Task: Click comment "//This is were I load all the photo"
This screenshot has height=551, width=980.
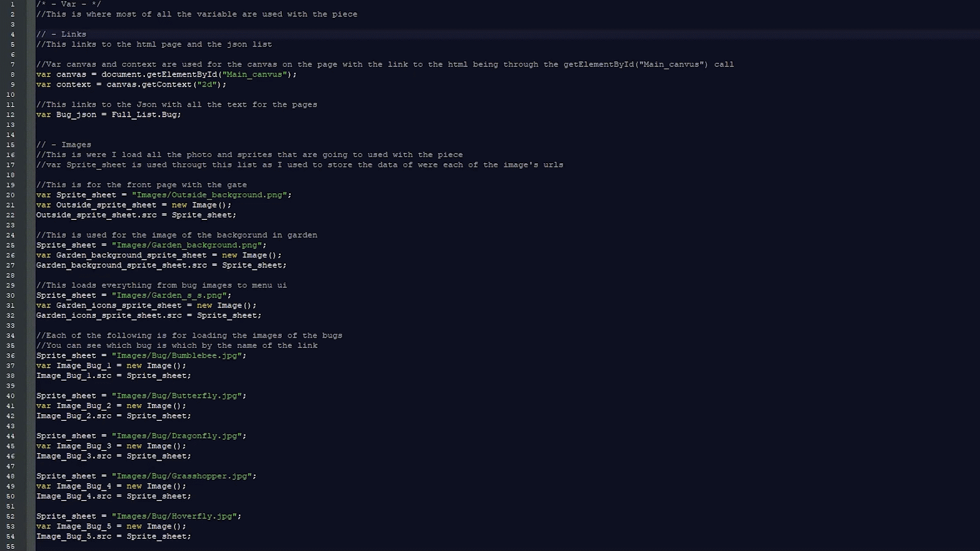Action: [250, 155]
